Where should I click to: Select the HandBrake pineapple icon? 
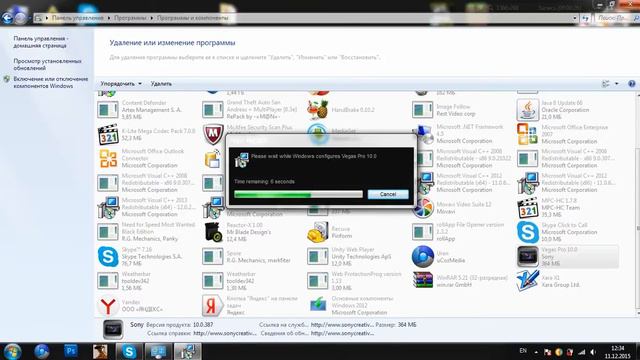318,110
